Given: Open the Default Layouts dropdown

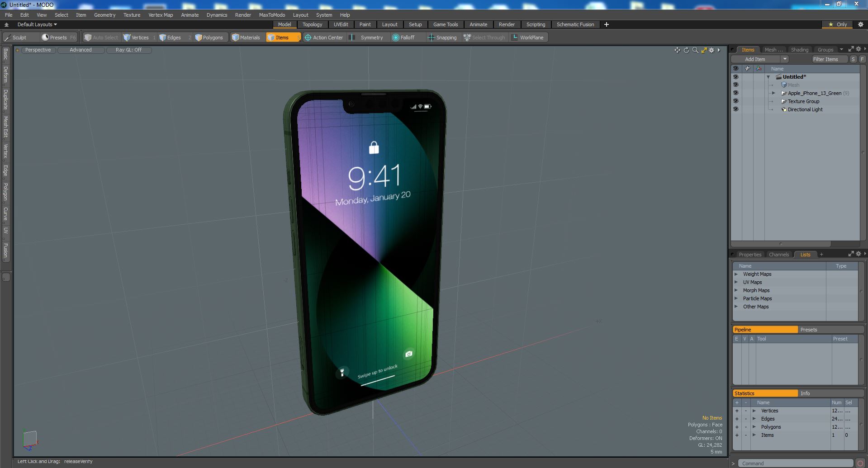Looking at the screenshot, I should click(x=37, y=24).
